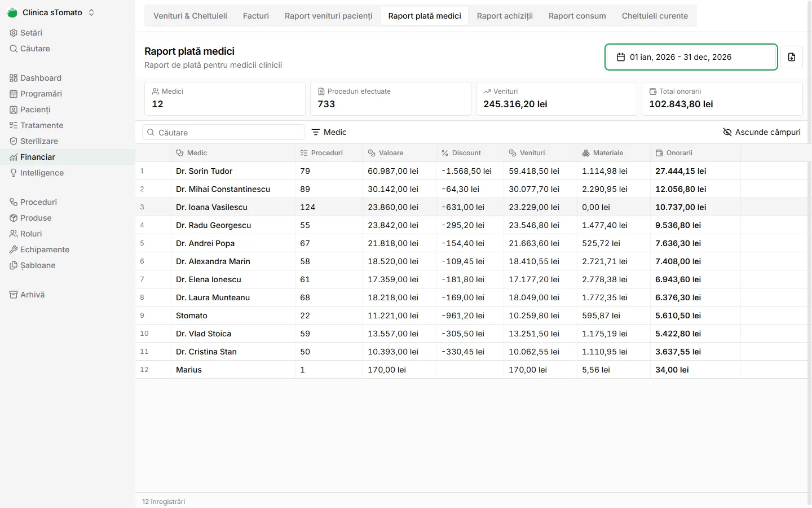The width and height of the screenshot is (812, 508).
Task: Open the Raport achiziții tab
Action: point(505,16)
